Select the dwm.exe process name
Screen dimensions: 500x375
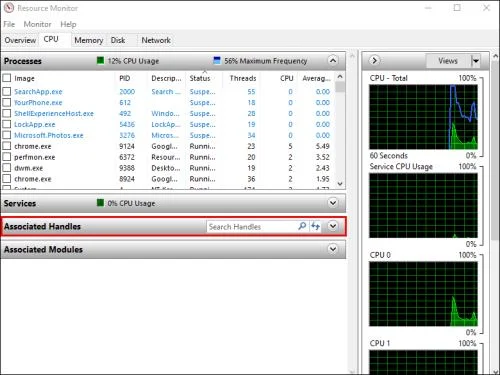coord(29,168)
